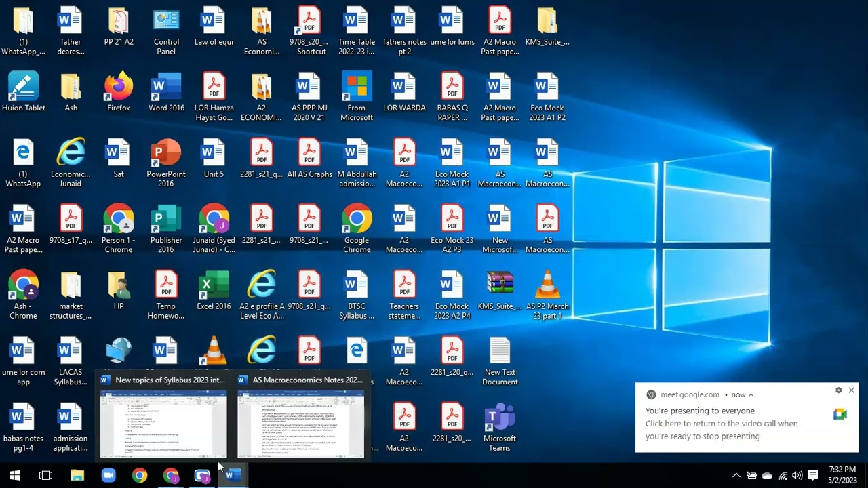This screenshot has width=868, height=488.
Task: Open the OneDrive cloud tray icon
Action: (767, 475)
